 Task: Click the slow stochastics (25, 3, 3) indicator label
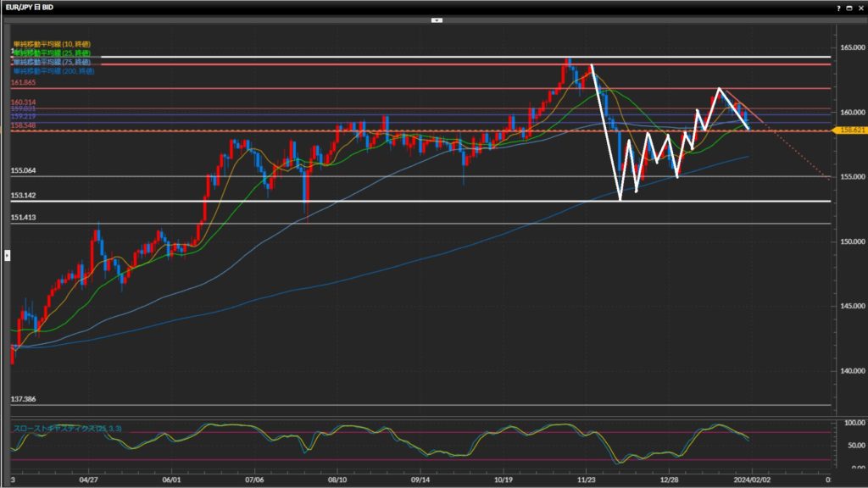click(67, 429)
